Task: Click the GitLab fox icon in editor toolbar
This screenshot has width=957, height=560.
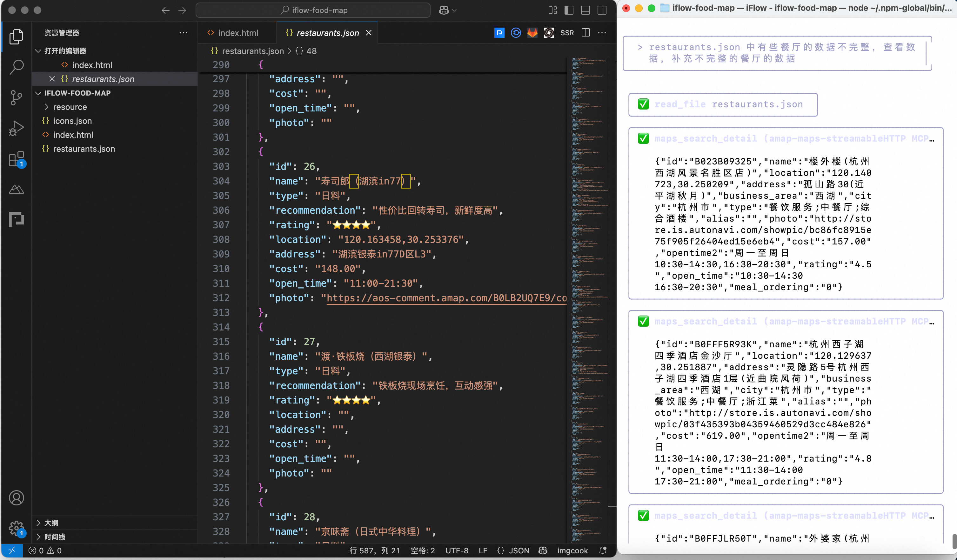Action: 532,33
